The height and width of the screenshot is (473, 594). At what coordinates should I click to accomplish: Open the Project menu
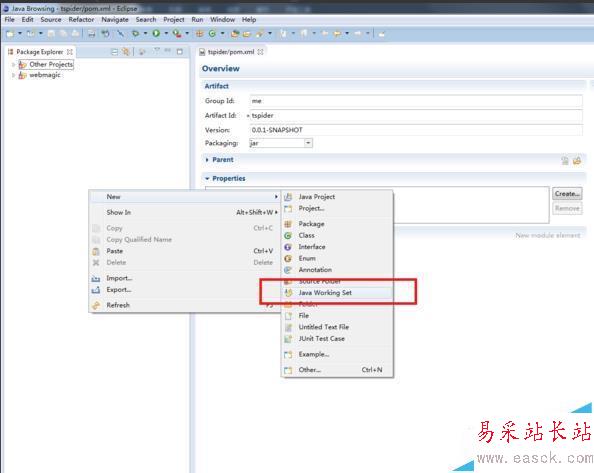pyautogui.click(x=174, y=20)
